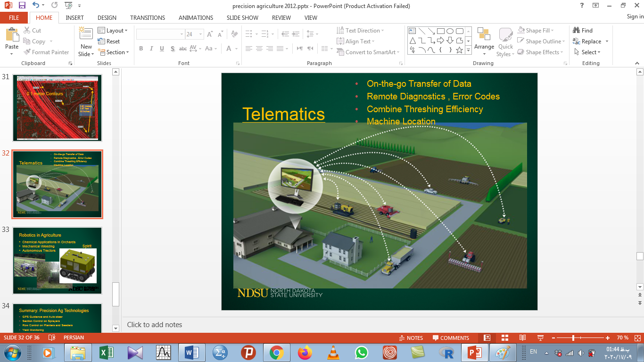Open the font size dropdown
The width and height of the screenshot is (644, 362).
pyautogui.click(x=201, y=34)
